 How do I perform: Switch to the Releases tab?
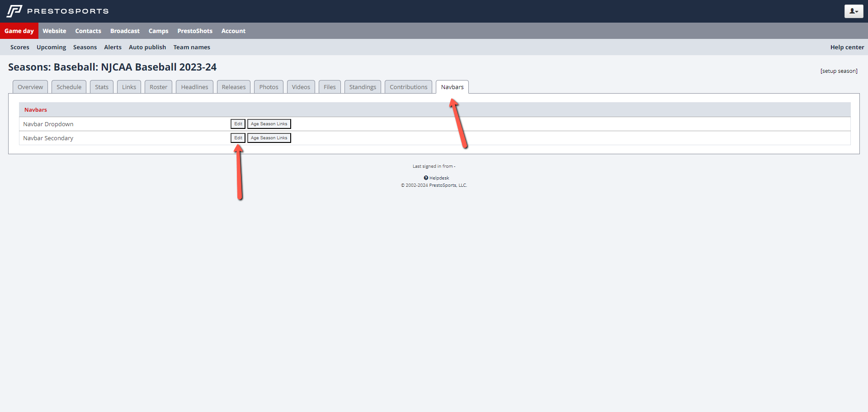tap(234, 87)
